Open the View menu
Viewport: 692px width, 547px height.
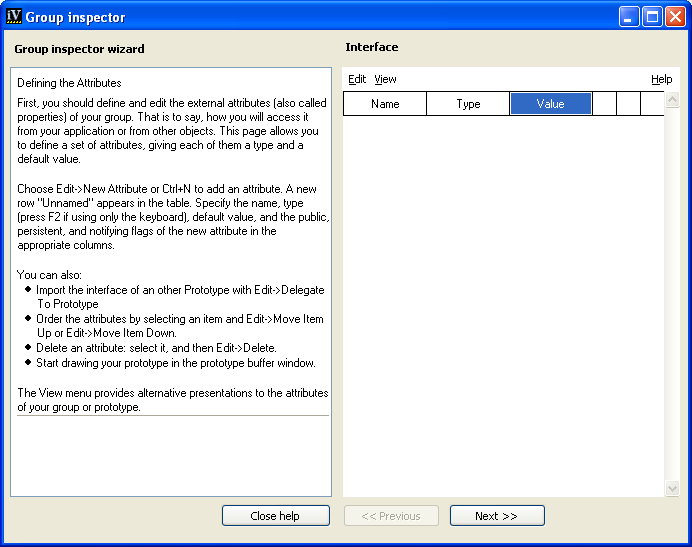(385, 79)
